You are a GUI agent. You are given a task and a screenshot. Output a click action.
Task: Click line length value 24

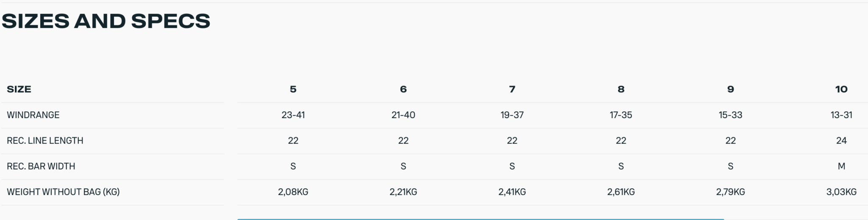pos(841,140)
